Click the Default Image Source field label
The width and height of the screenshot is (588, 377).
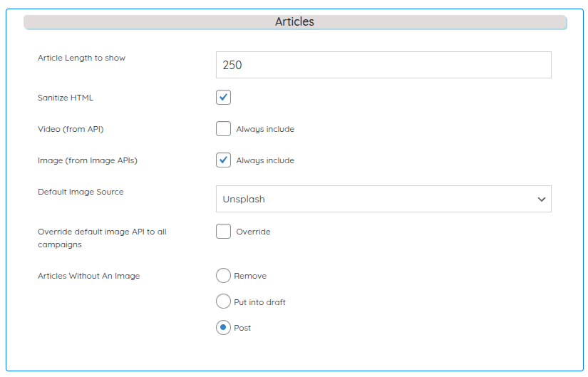point(81,192)
